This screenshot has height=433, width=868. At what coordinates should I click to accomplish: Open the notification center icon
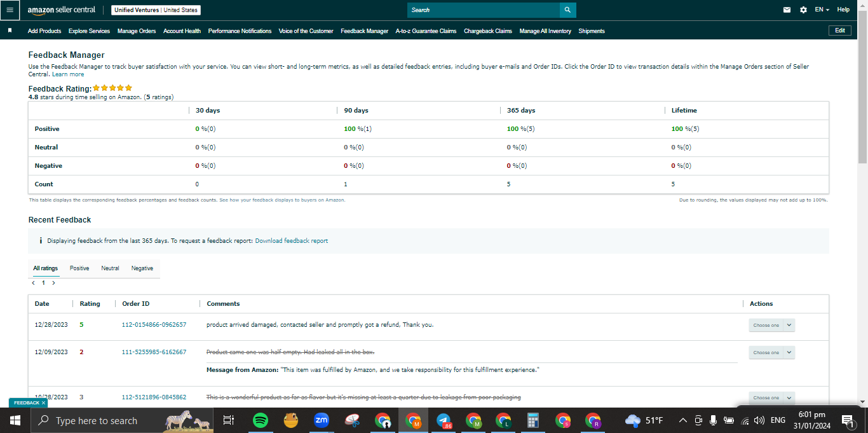tap(847, 420)
